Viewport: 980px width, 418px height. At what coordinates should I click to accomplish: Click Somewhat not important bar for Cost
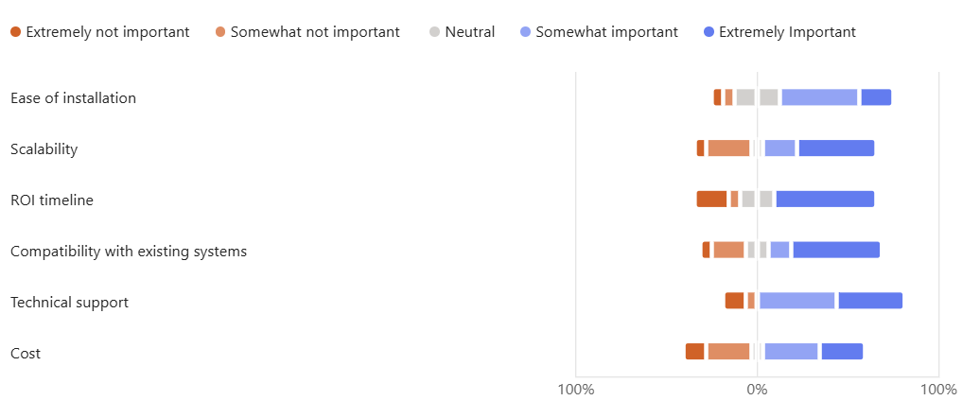tap(728, 352)
